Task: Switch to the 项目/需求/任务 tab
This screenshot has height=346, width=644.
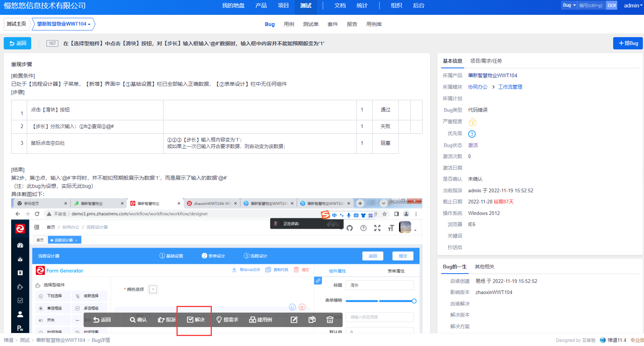Action: click(x=486, y=61)
